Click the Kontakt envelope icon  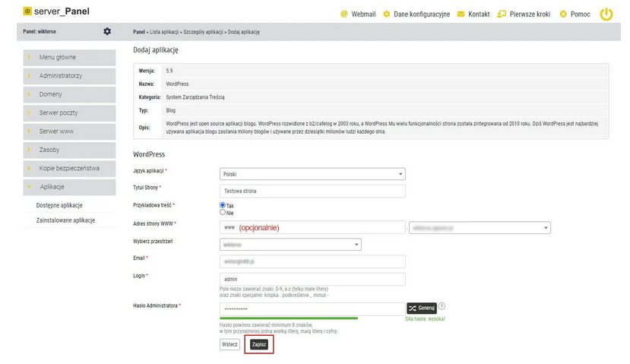click(461, 14)
